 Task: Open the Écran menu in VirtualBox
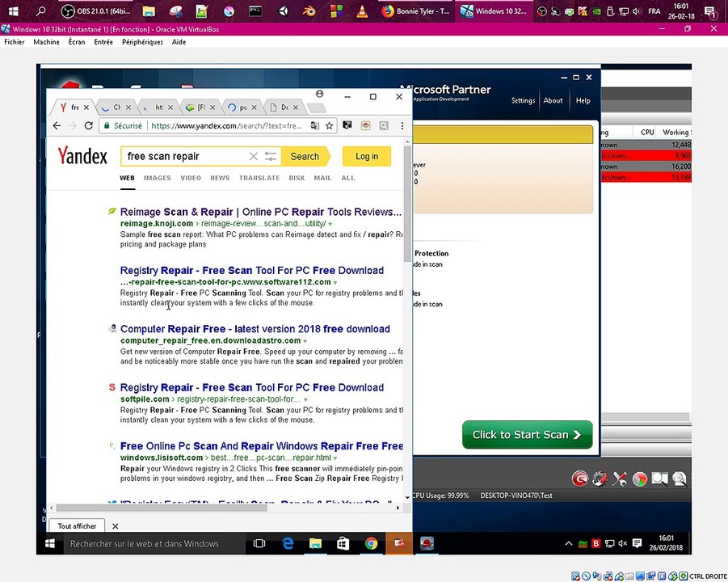pos(77,42)
